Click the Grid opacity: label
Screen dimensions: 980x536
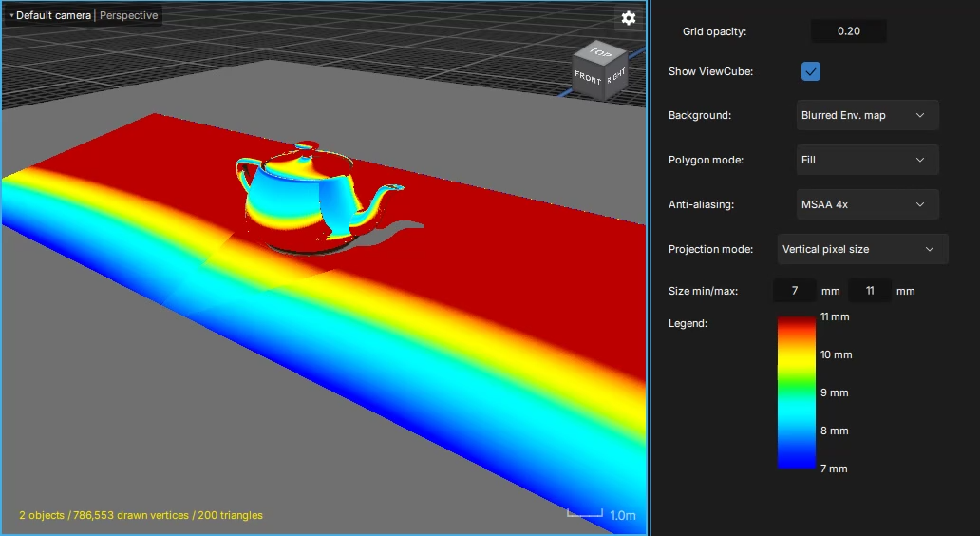[x=714, y=31]
